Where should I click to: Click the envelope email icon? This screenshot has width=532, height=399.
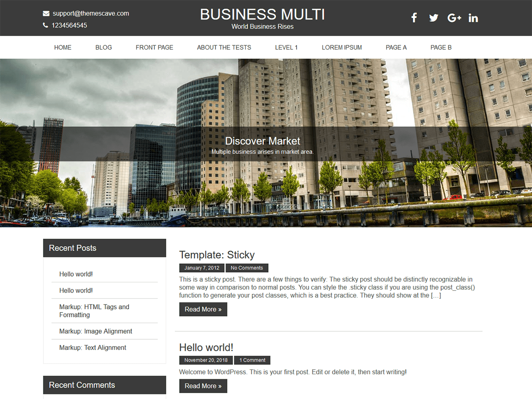(x=46, y=14)
